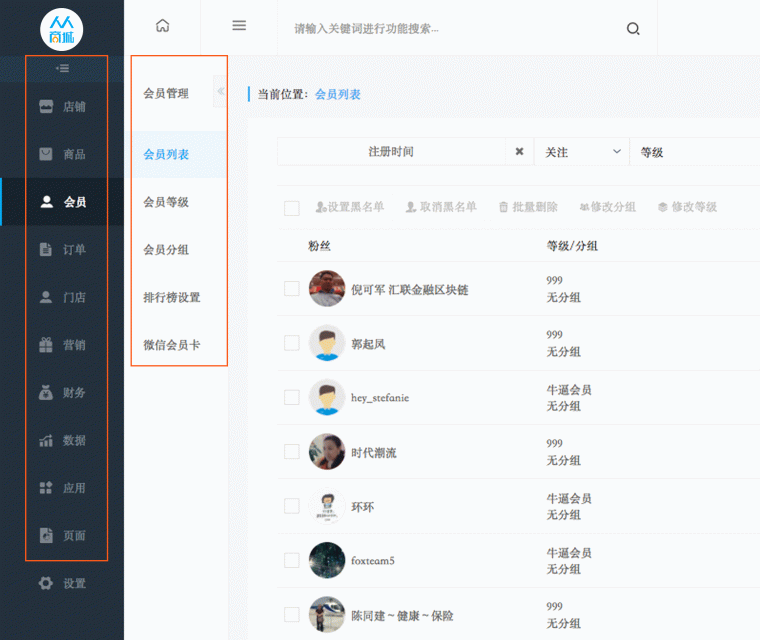Click avatar of 倪可军 汇联金融区块链
The width and height of the screenshot is (760, 640).
(x=327, y=288)
